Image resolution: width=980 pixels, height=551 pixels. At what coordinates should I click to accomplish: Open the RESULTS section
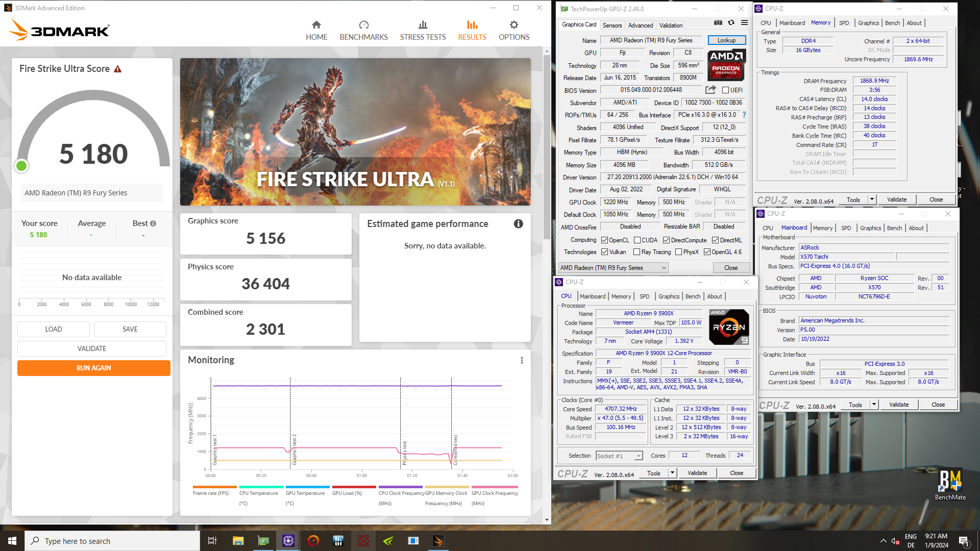click(x=472, y=31)
